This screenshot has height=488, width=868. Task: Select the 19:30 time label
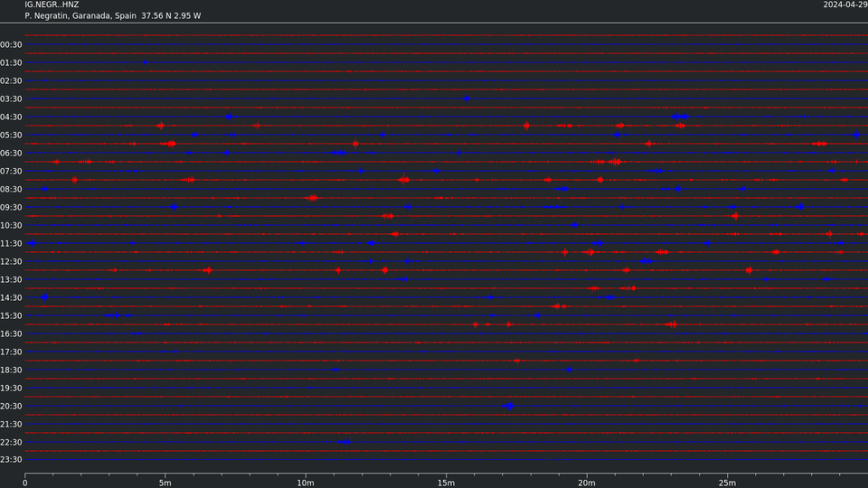(x=11, y=389)
